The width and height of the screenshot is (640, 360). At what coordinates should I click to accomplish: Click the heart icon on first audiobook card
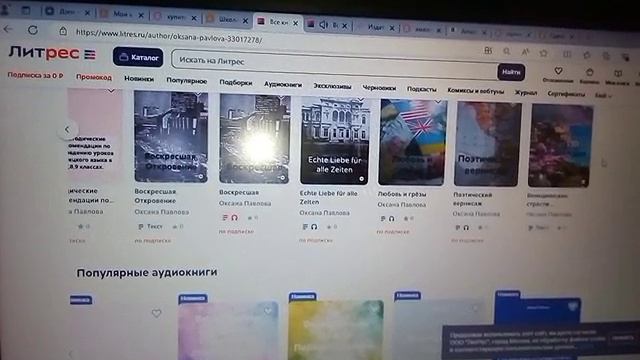156,313
